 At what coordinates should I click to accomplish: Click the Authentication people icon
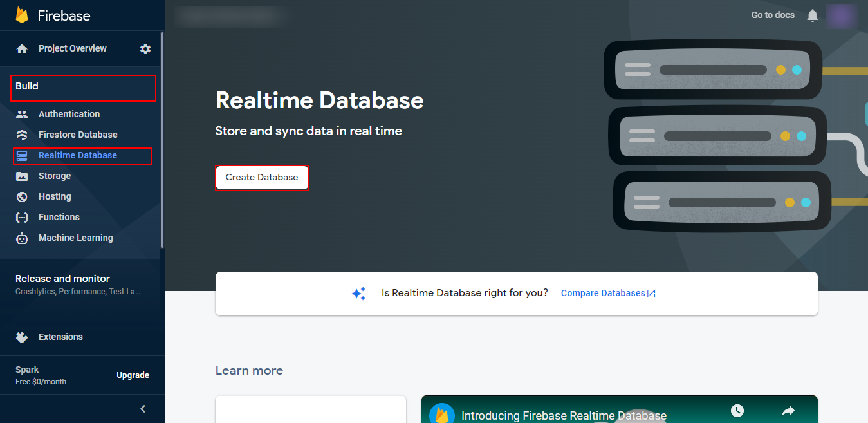point(22,115)
